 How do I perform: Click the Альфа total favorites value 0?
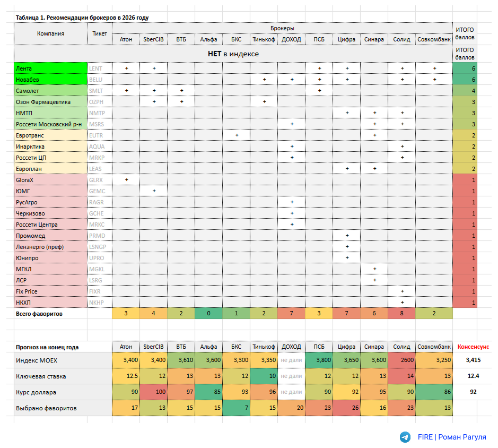coord(208,314)
